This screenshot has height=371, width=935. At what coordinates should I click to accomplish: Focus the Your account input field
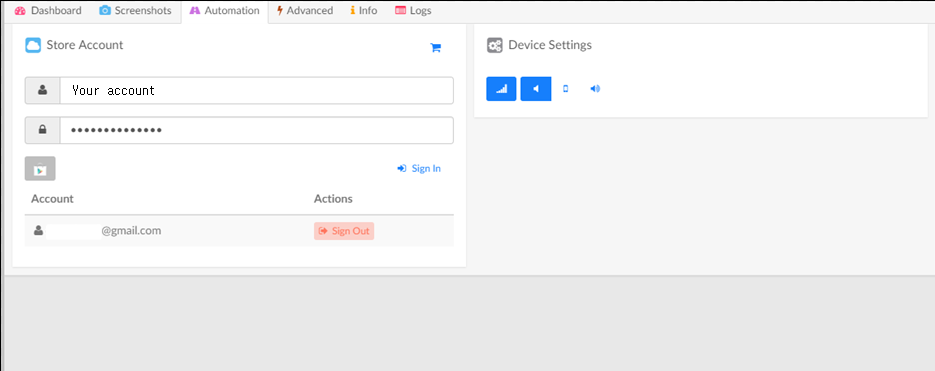tap(256, 91)
